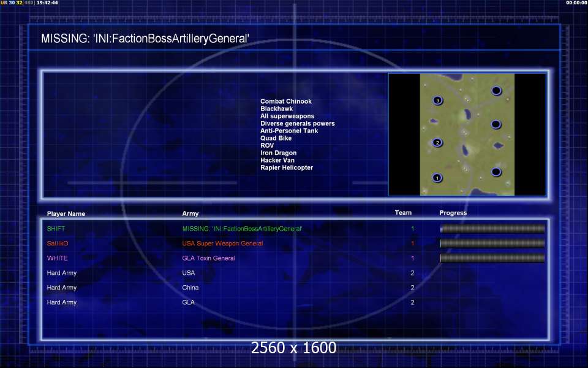
Task: Click the team number in the China row
Action: (x=412, y=288)
